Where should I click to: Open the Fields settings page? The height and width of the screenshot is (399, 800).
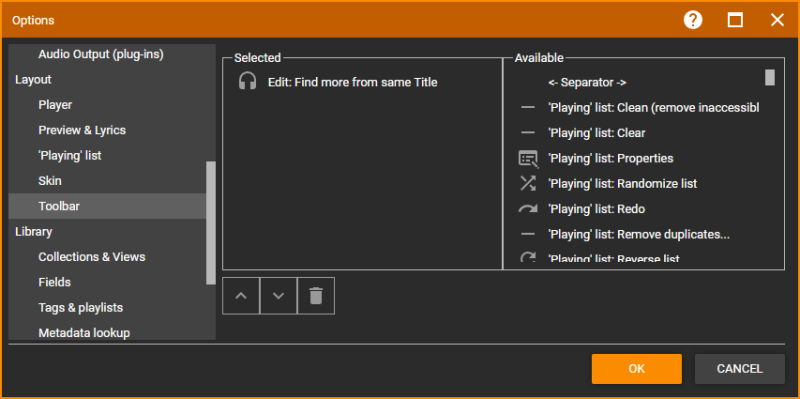[x=55, y=282]
